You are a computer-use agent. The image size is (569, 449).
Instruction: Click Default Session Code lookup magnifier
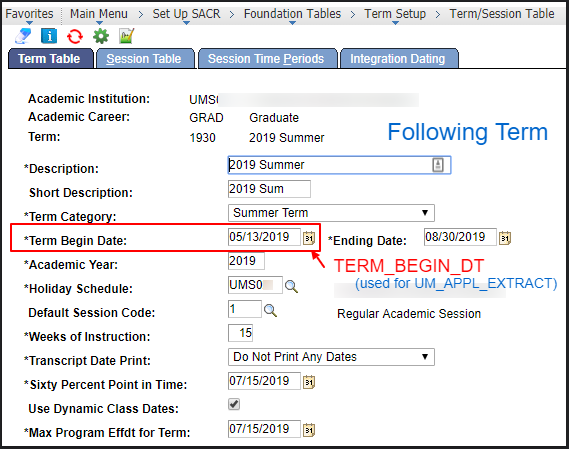click(270, 311)
